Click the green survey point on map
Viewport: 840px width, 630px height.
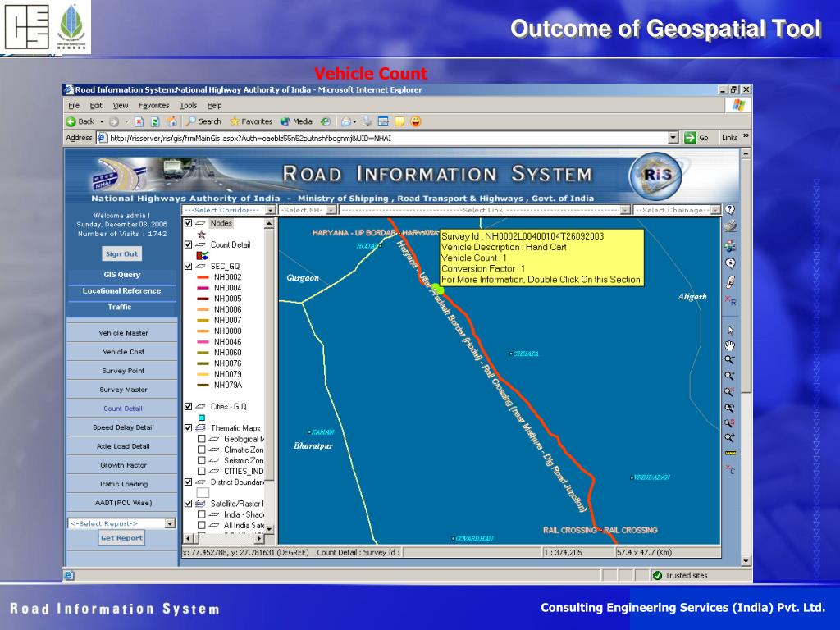(x=438, y=290)
